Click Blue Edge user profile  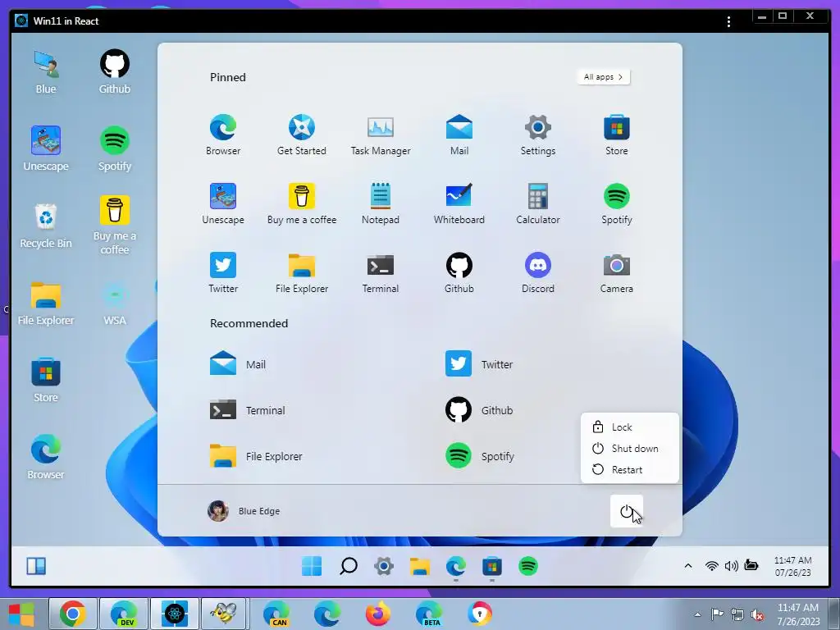[x=244, y=511]
